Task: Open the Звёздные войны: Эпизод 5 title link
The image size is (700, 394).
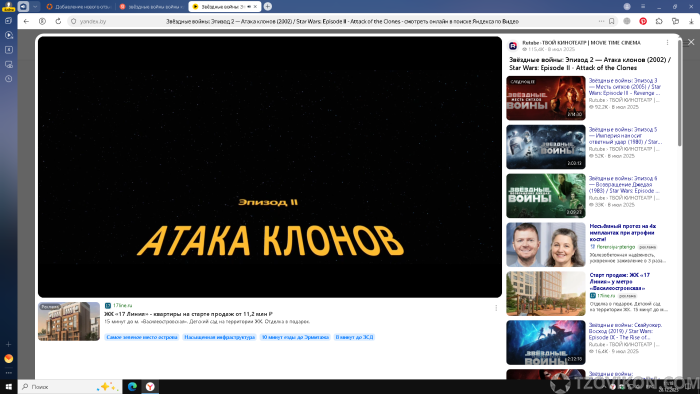Action: 625,136
